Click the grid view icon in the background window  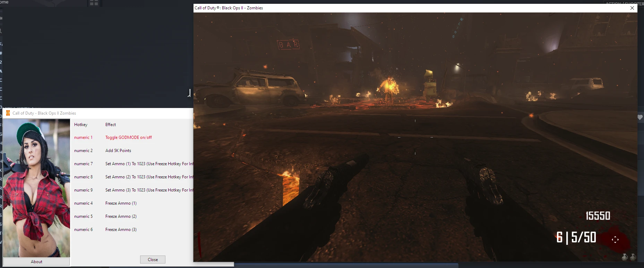pyautogui.click(x=94, y=3)
